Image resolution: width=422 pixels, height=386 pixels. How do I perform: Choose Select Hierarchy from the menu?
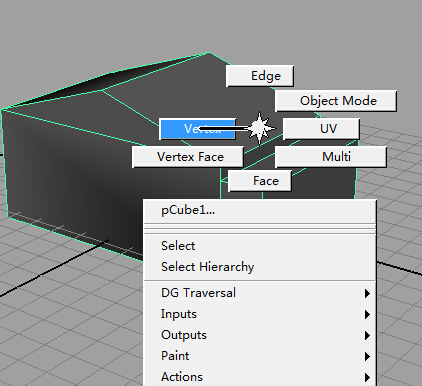click(x=260, y=267)
